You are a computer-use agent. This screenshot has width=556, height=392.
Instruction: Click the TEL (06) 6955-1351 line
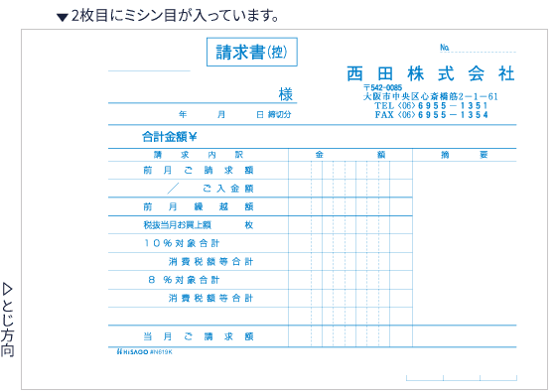click(x=431, y=105)
